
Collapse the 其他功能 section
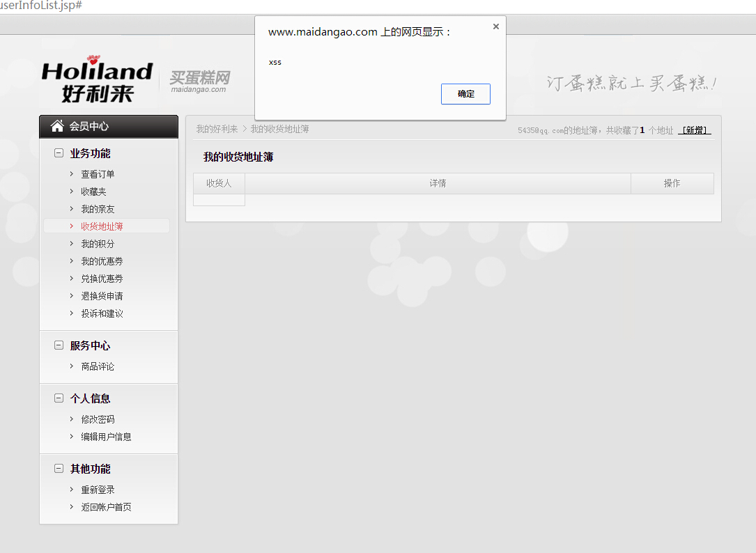tap(59, 468)
